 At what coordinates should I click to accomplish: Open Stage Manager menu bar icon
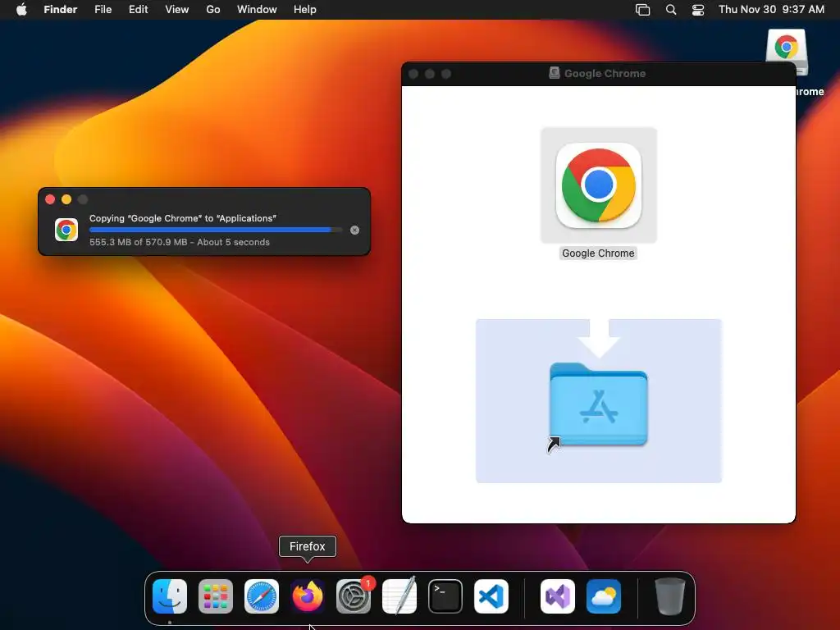[x=643, y=10]
